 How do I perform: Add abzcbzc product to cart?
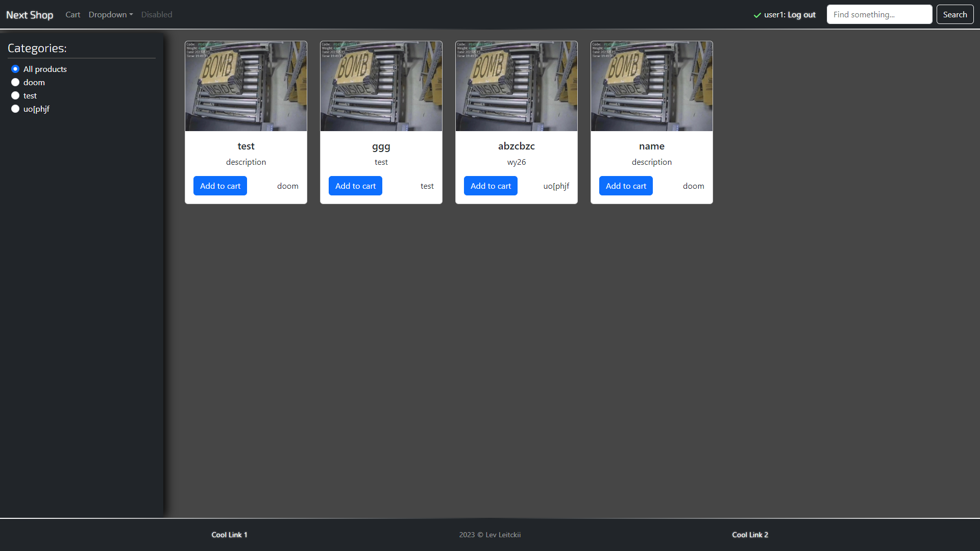coord(491,186)
